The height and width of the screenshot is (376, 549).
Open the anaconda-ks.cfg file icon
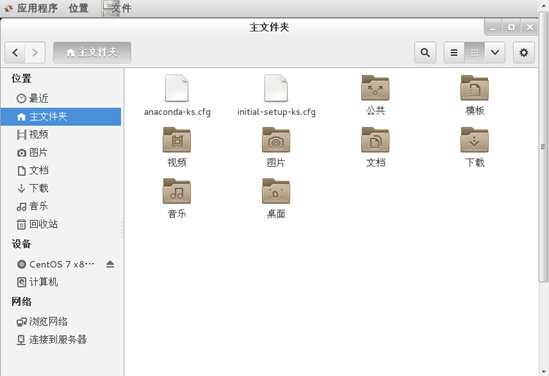point(177,88)
